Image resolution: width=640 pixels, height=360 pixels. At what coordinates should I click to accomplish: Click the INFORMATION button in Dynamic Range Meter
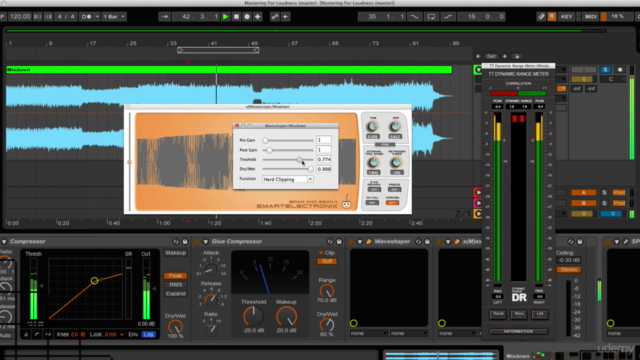(518, 331)
